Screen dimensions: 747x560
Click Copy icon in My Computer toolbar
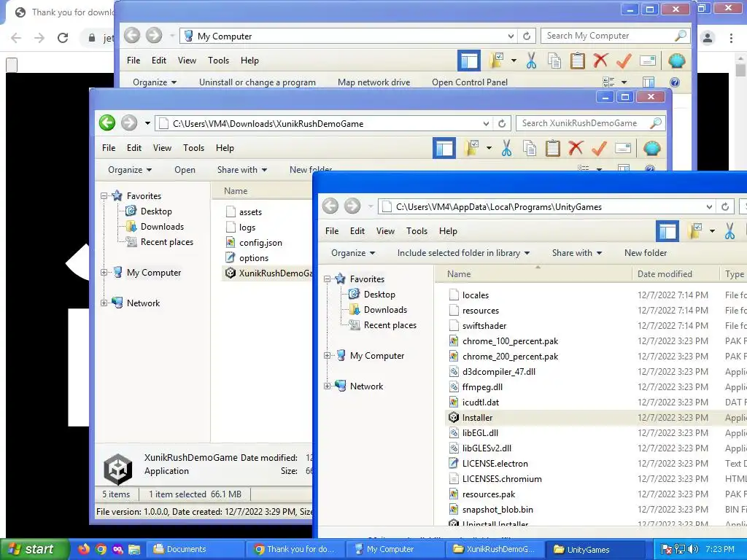click(554, 61)
